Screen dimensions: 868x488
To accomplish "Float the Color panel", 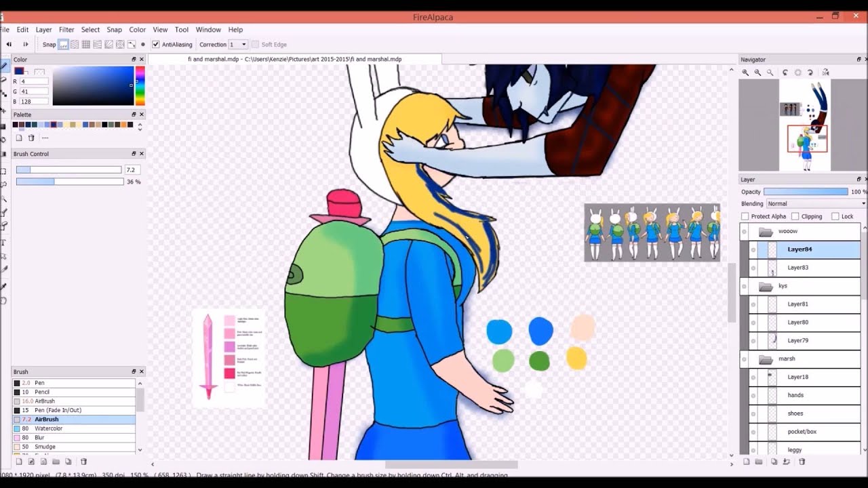I will [x=134, y=60].
